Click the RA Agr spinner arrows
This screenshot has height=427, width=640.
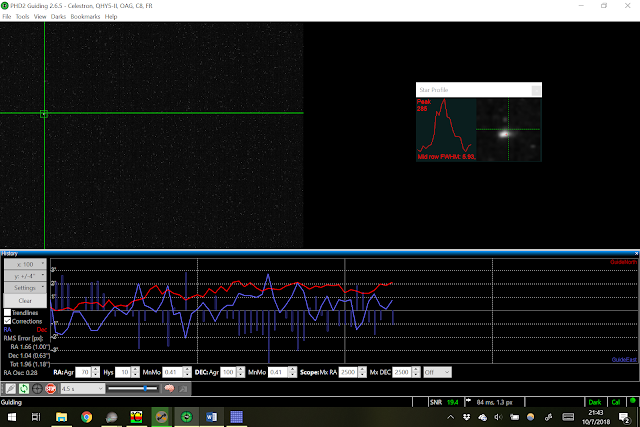coord(96,372)
